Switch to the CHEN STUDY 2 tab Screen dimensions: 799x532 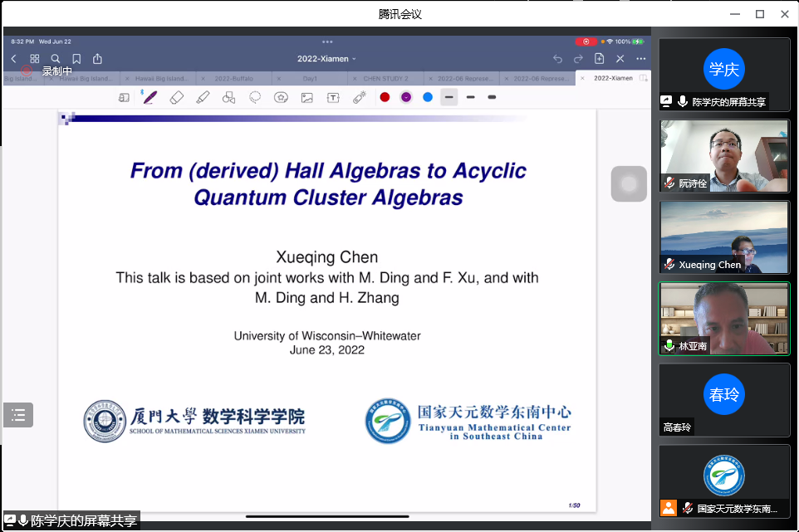387,78
